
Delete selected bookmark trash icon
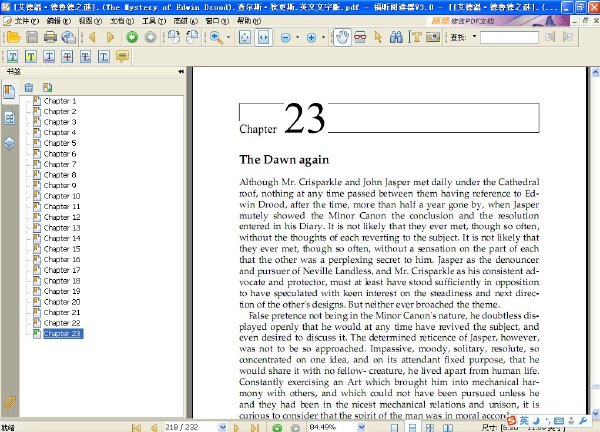pyautogui.click(x=29, y=88)
